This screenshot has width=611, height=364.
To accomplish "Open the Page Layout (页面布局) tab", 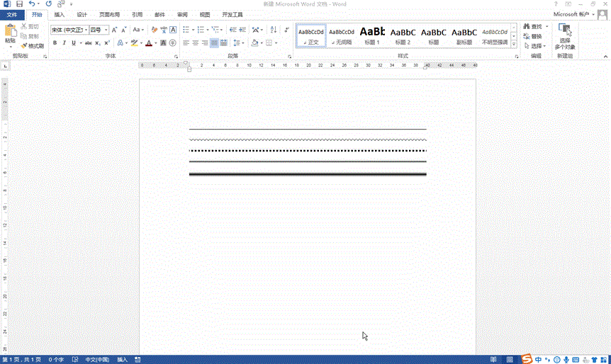I will (x=109, y=14).
